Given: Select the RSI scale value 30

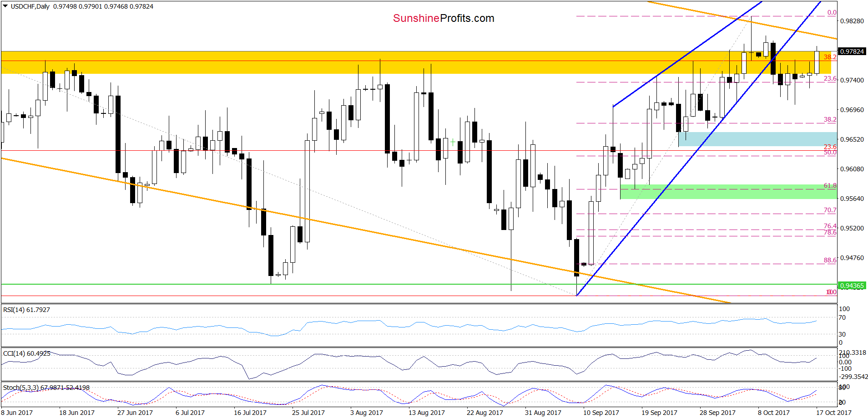Looking at the screenshot, I should click(x=842, y=334).
